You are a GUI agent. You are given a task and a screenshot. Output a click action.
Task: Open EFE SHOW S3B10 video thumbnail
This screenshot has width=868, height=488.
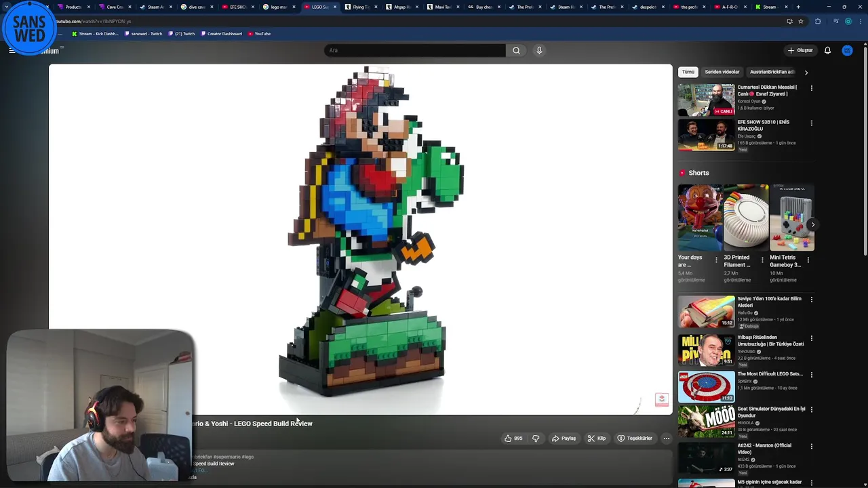tap(706, 135)
